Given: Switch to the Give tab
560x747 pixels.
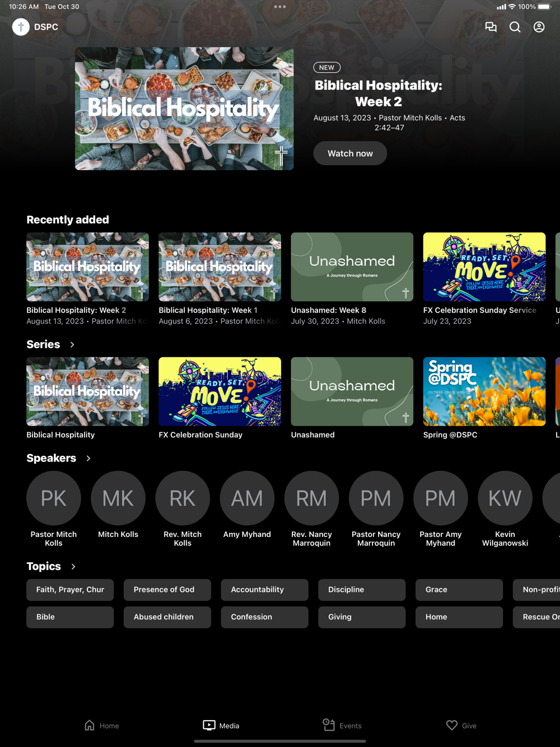Looking at the screenshot, I should tap(461, 726).
